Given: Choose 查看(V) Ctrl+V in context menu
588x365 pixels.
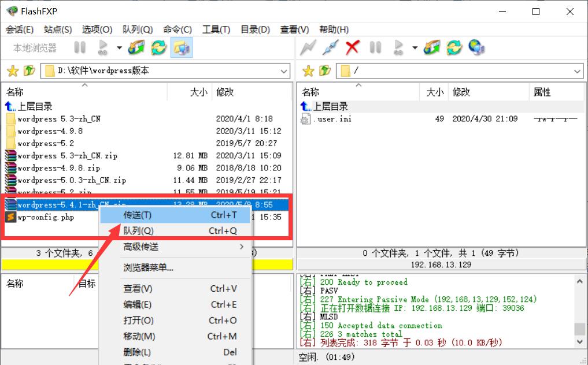Looking at the screenshot, I should pos(175,289).
